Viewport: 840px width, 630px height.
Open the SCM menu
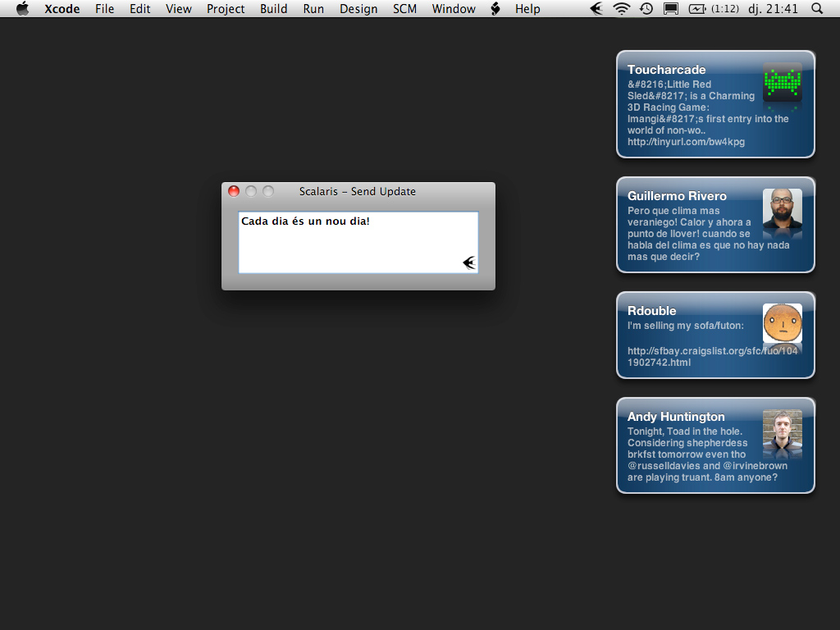(404, 9)
